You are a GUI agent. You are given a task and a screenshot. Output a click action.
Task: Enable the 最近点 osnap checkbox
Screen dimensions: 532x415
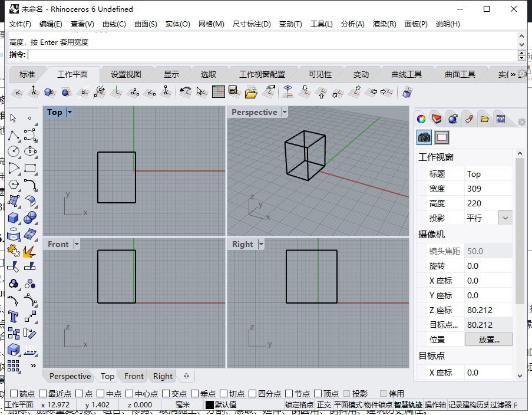coord(43,394)
